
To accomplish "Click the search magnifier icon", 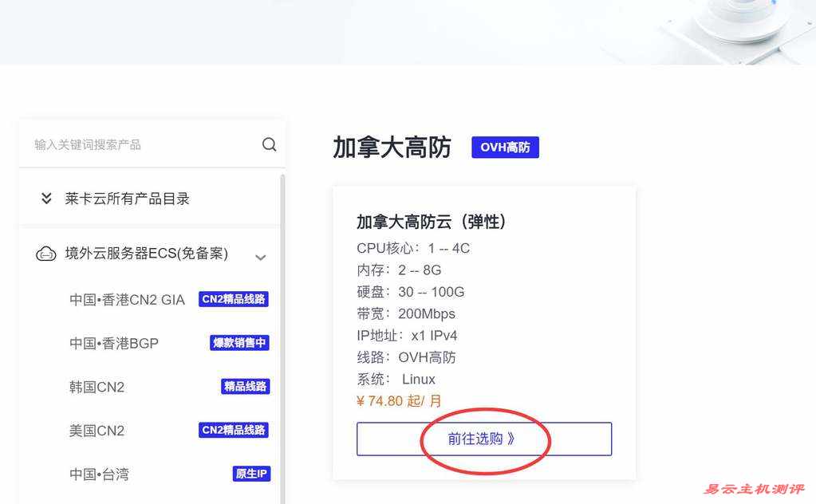I will click(269, 144).
